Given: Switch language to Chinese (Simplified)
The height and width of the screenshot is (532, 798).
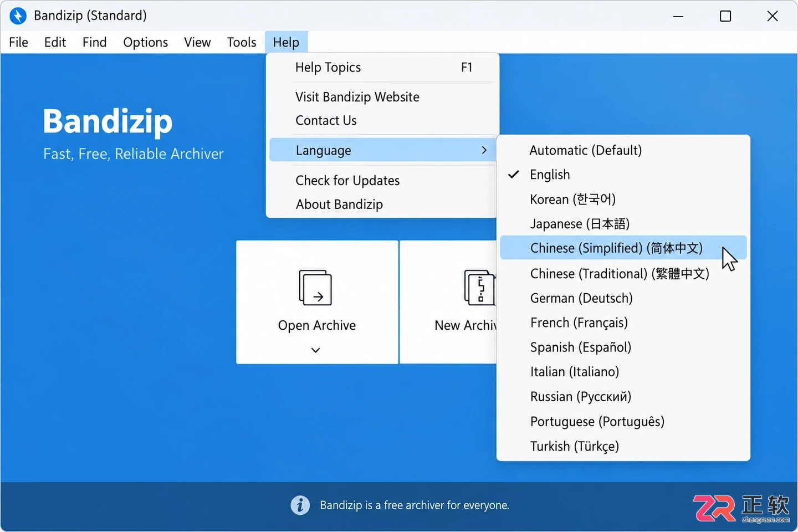Looking at the screenshot, I should (623, 248).
